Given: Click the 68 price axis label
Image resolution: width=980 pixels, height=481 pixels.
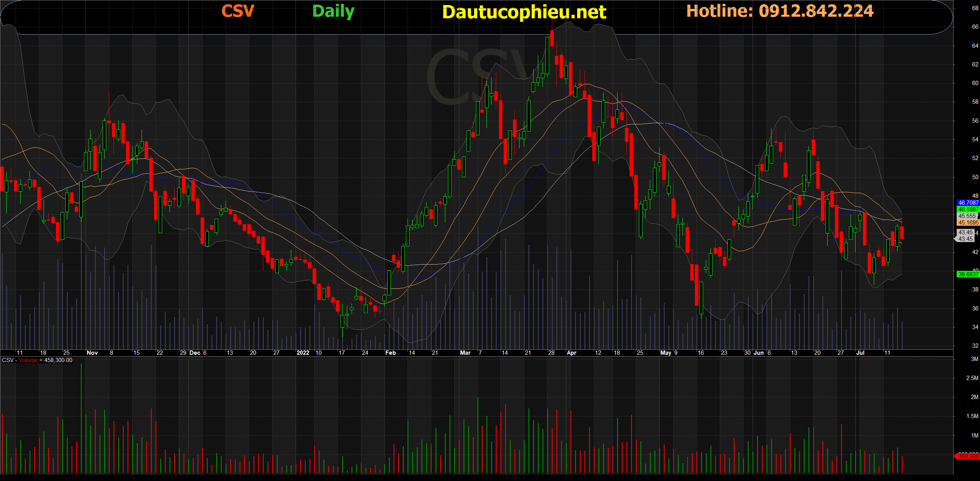Looking at the screenshot, I should pos(975,8).
